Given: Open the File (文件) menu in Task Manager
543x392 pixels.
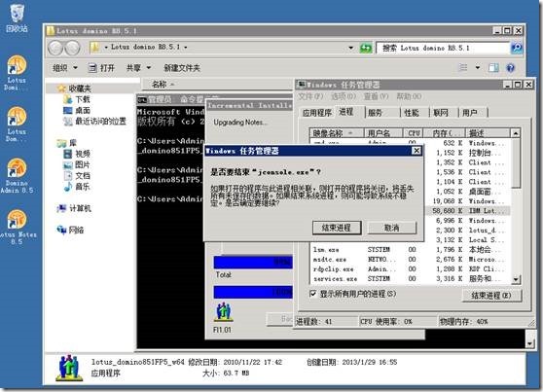Looking at the screenshot, I should click(310, 96).
